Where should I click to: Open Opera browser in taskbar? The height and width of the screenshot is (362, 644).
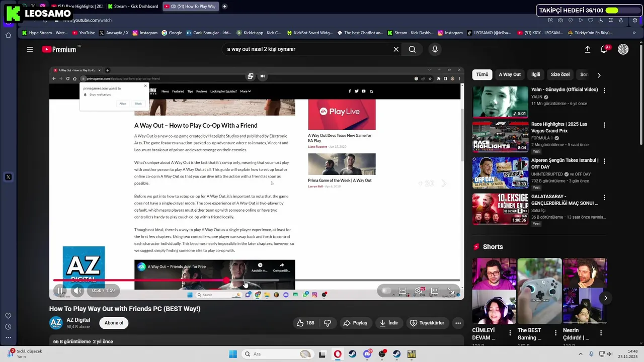[338, 354]
